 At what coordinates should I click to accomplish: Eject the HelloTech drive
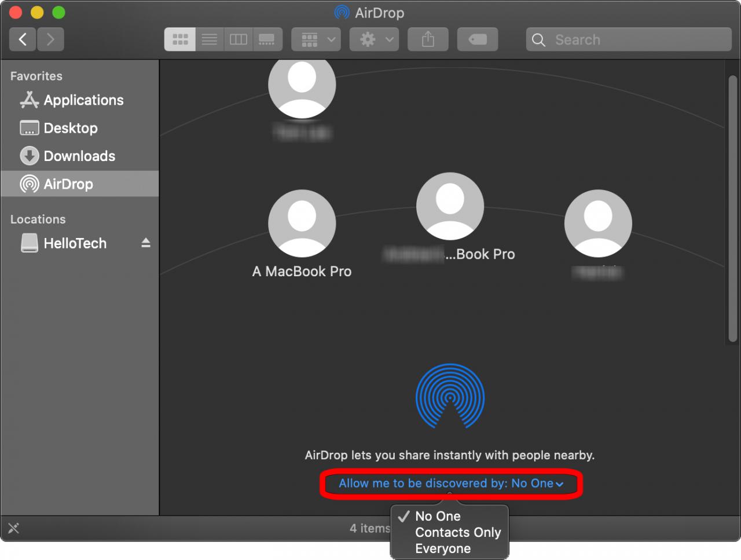click(145, 243)
